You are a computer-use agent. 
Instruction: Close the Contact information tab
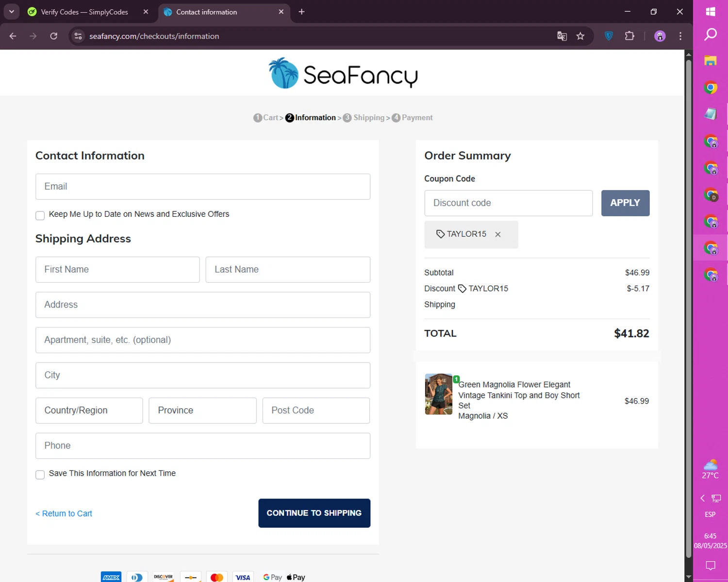[x=281, y=12]
